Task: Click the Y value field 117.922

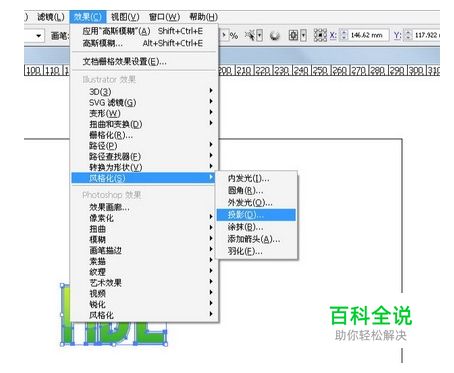Action: point(426,35)
